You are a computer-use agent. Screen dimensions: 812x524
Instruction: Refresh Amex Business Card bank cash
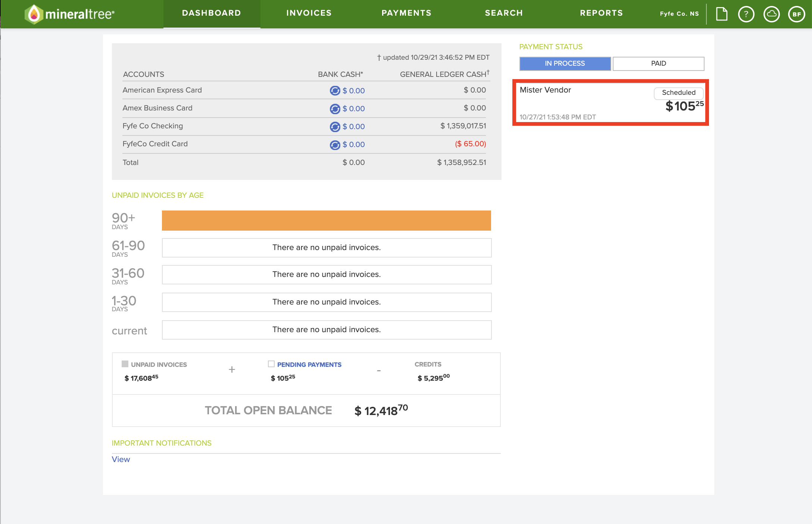point(335,109)
